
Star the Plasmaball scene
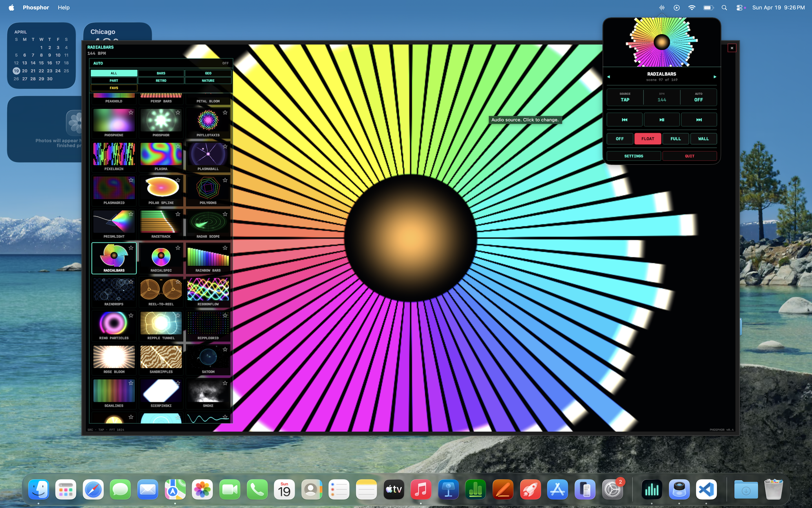point(225,146)
